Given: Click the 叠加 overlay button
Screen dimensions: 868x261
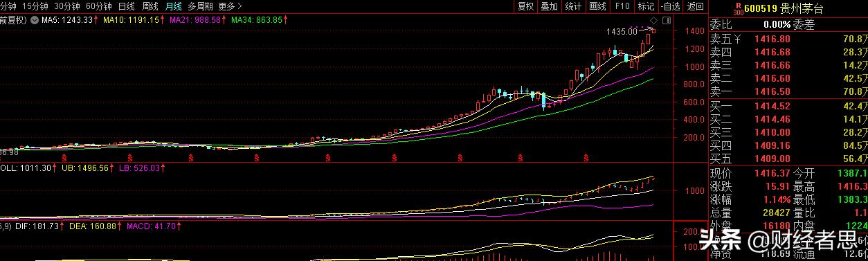Looking at the screenshot, I should [549, 6].
